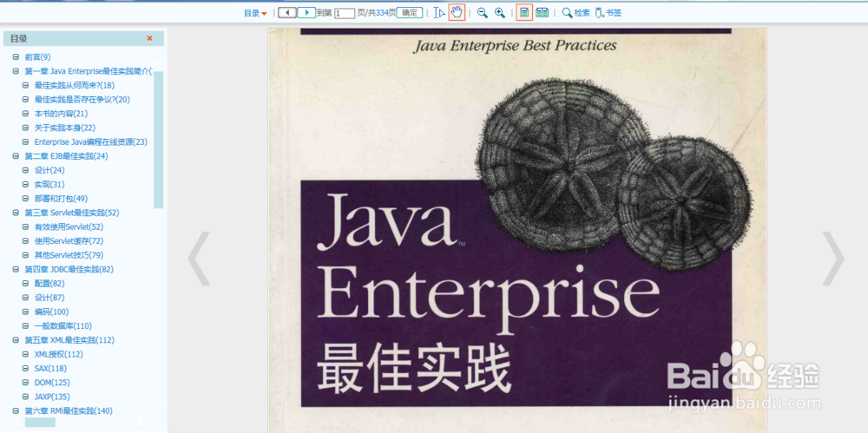Click the JAXP(135) node icon
The height and width of the screenshot is (433, 868).
tap(25, 397)
